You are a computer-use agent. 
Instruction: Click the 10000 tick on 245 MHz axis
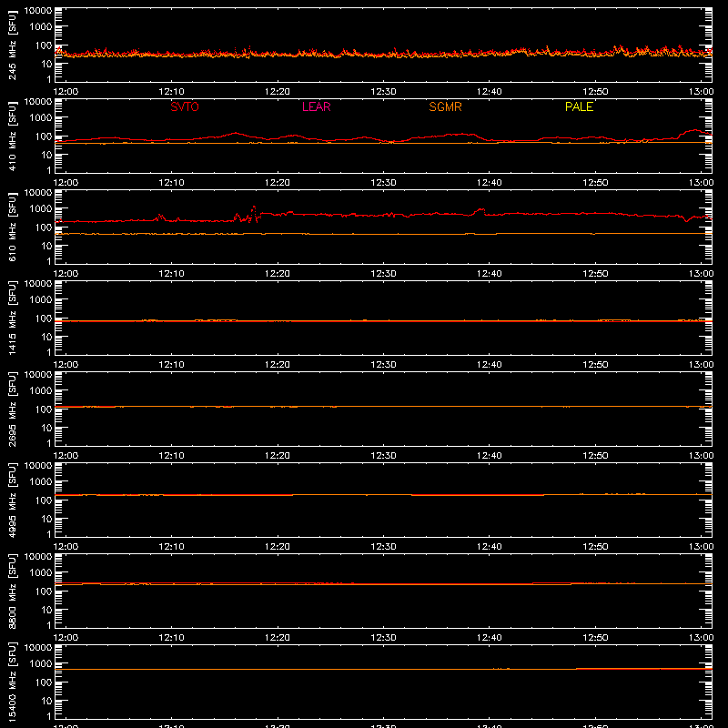click(38, 11)
